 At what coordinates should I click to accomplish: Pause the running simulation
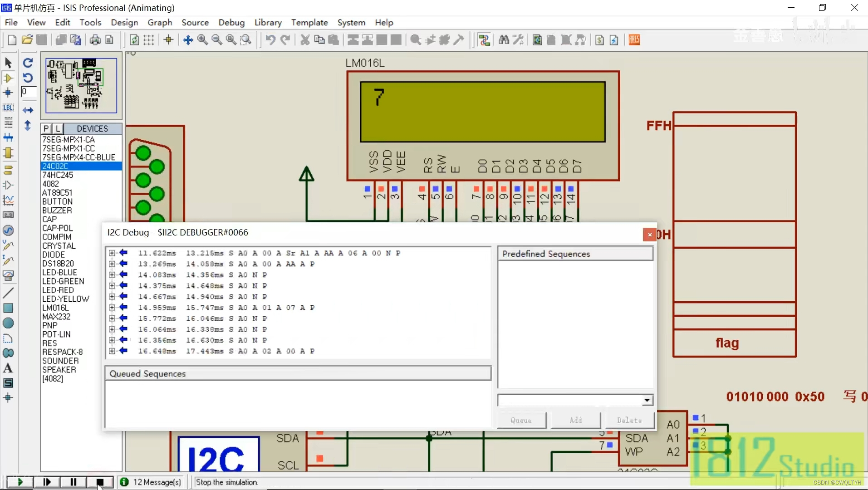(x=74, y=482)
